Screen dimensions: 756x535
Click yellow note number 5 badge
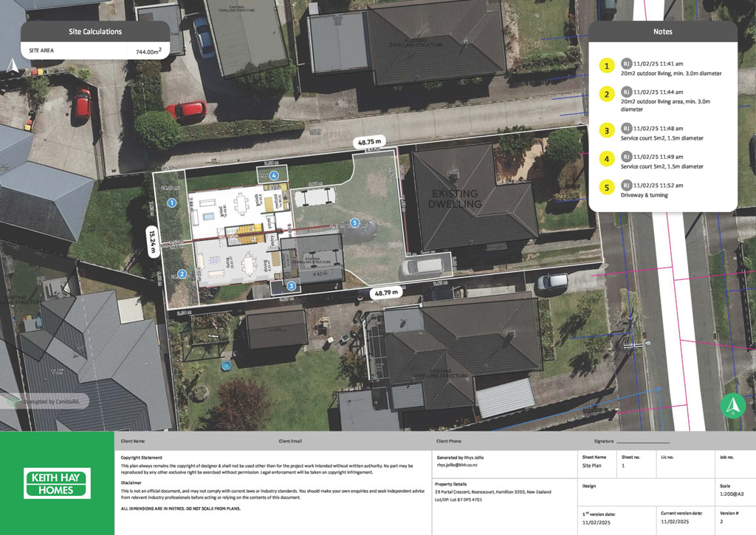tap(607, 188)
